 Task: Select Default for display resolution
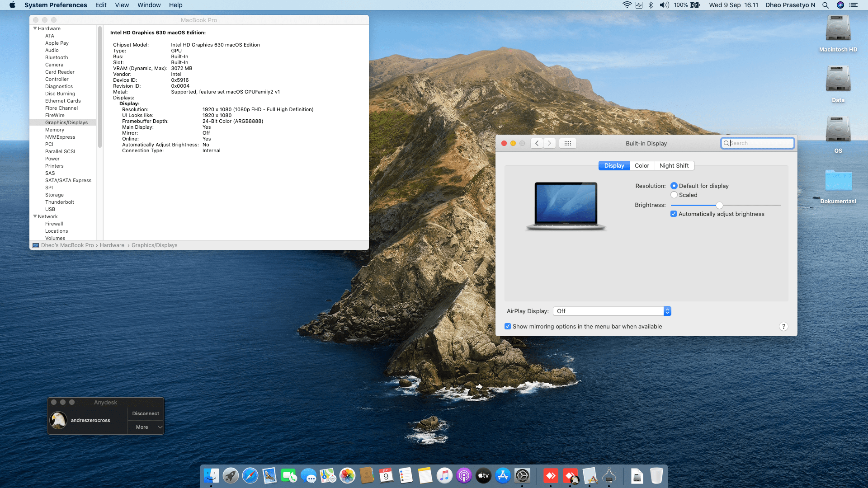coord(674,186)
